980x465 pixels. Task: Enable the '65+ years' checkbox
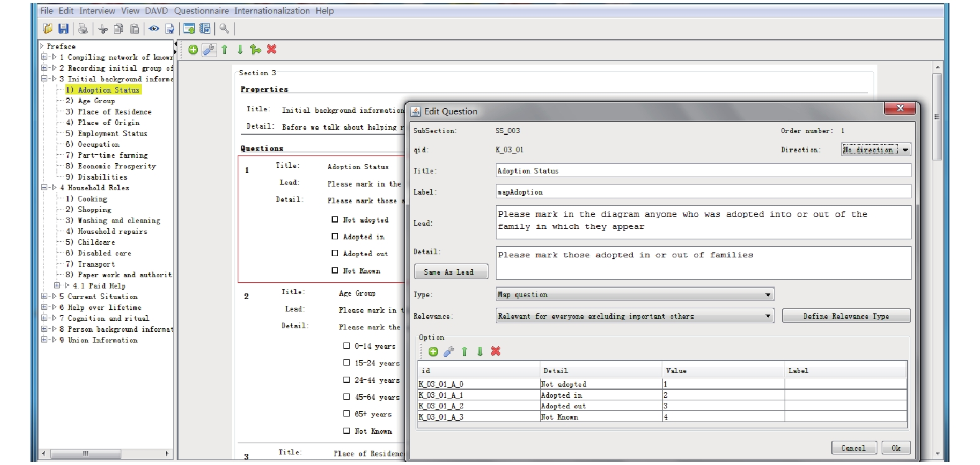347,413
